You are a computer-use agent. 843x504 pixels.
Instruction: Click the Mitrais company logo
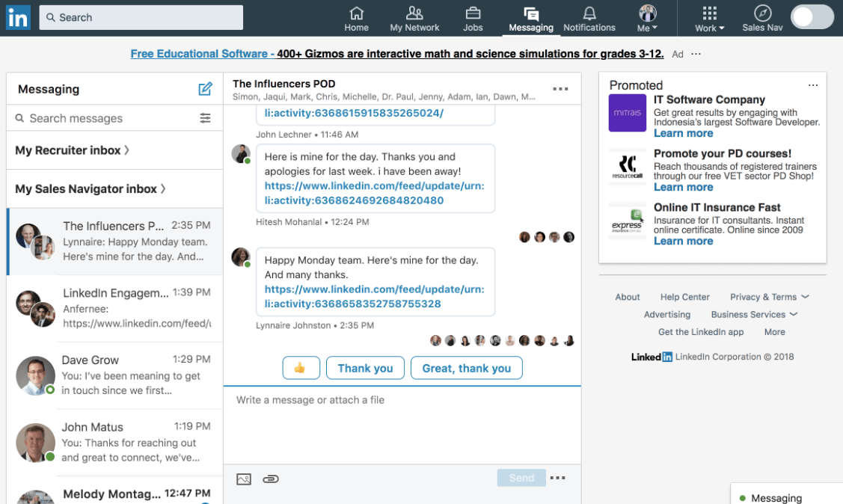(628, 113)
